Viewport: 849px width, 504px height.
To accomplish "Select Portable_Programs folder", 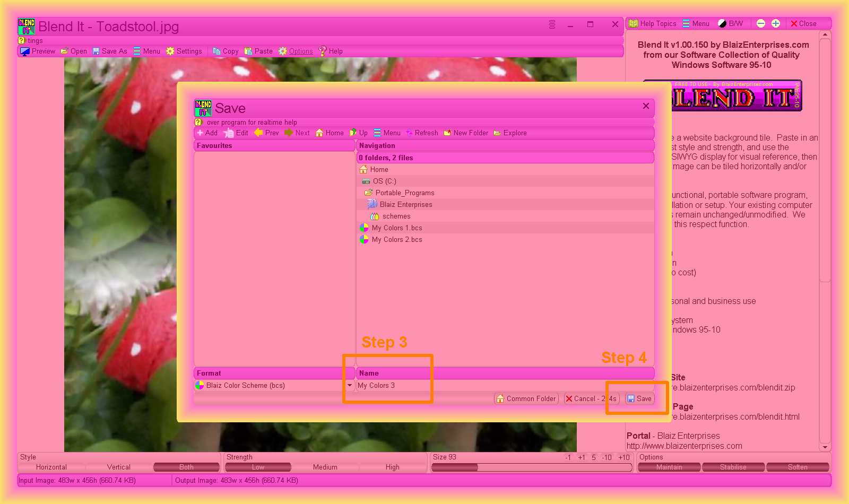I will point(505,193).
